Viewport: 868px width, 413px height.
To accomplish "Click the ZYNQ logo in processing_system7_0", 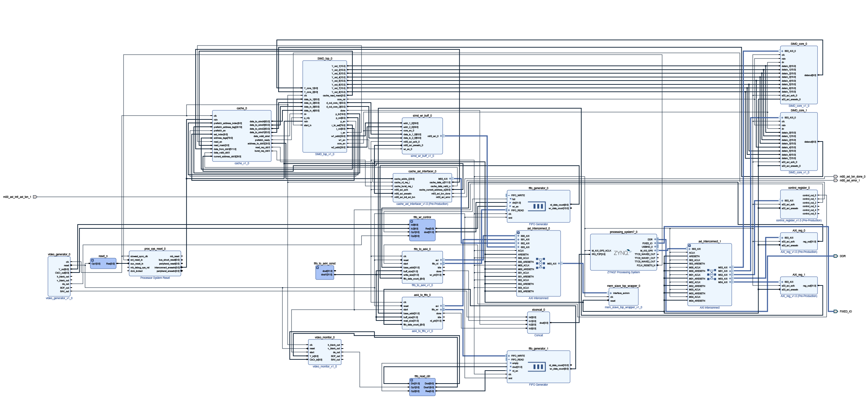I will coord(622,253).
